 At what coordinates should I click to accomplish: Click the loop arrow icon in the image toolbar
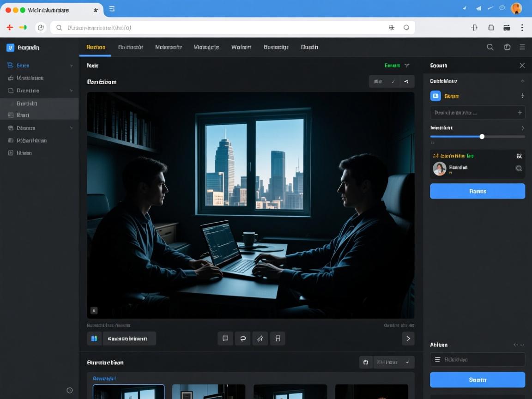point(242,339)
